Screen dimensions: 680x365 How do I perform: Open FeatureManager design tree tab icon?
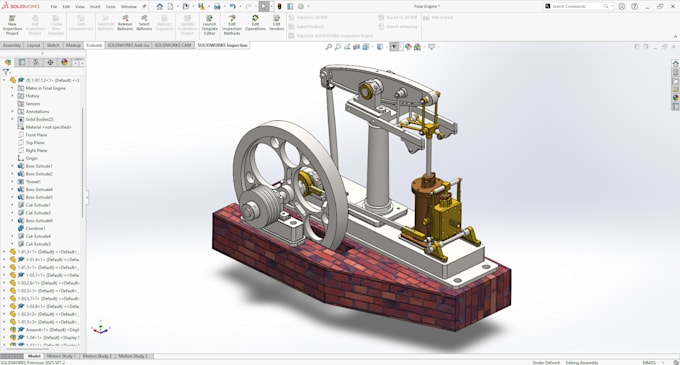coord(8,62)
